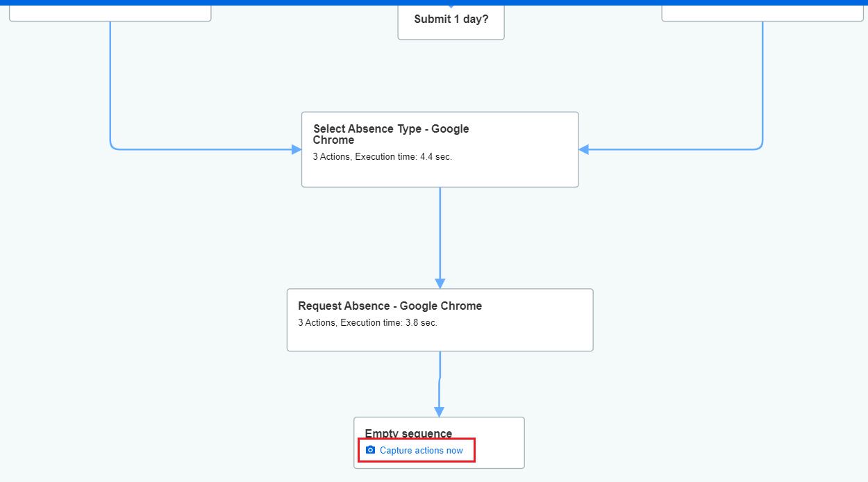Select the left vertical connector line

coord(110,83)
